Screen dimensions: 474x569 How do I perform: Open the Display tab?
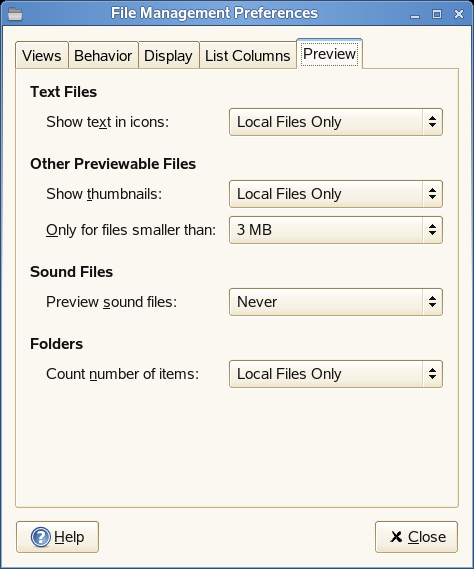click(x=168, y=55)
